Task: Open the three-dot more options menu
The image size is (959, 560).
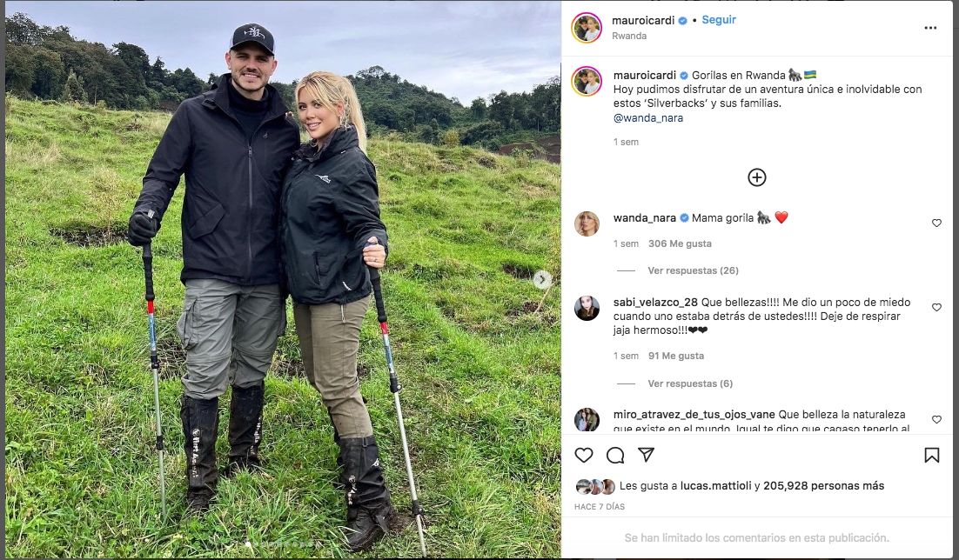Action: click(930, 28)
